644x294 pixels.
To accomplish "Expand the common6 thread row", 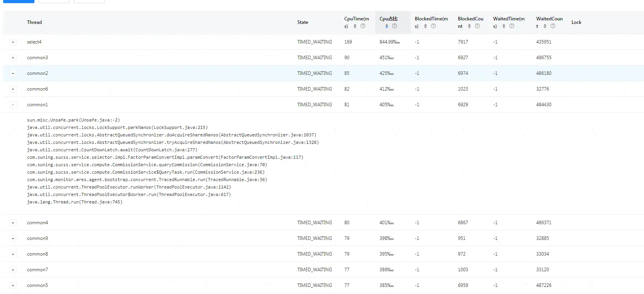I will 13,89.
